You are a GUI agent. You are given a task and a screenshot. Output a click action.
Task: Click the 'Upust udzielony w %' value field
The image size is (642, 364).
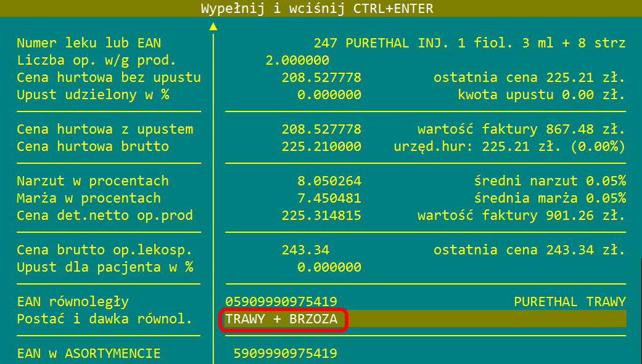(x=329, y=95)
